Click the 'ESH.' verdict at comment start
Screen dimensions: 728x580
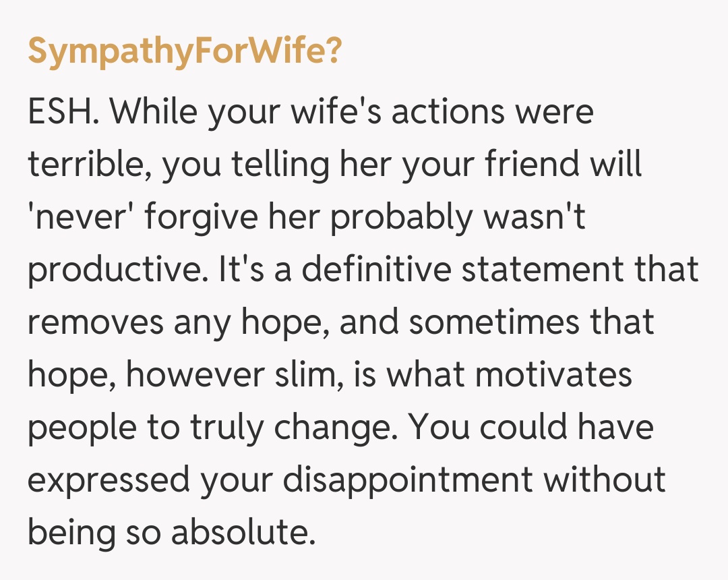pos(63,111)
